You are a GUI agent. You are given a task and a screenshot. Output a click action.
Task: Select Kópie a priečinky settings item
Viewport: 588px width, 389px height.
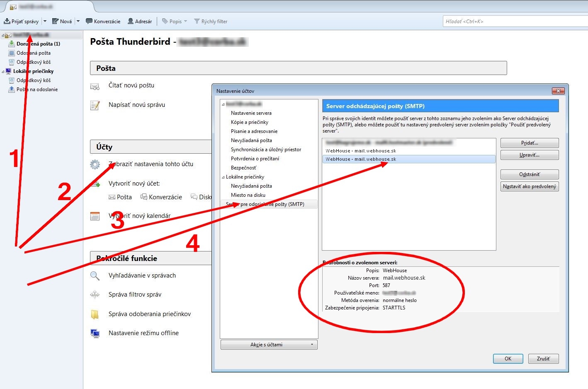click(249, 122)
